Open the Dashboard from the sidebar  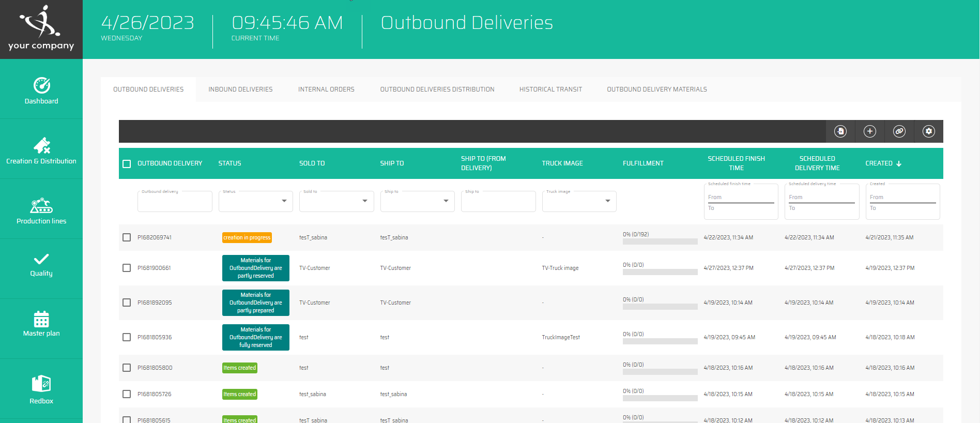[x=41, y=90]
